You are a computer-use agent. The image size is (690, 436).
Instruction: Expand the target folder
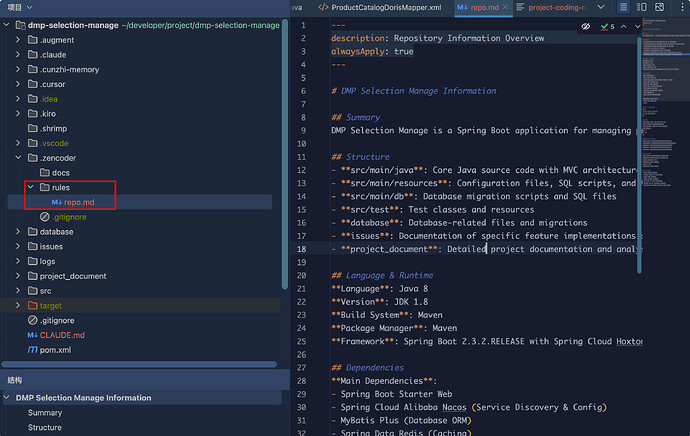(x=18, y=305)
